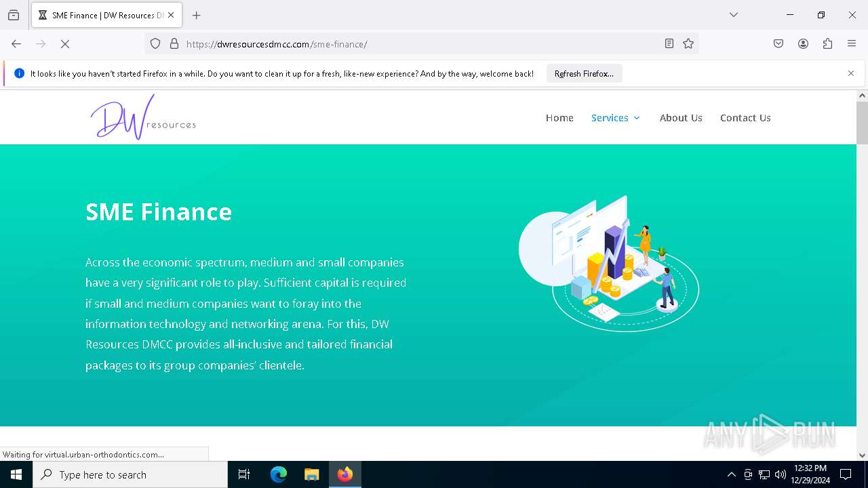Open the Home menu link
This screenshot has height=488, width=868.
pos(559,118)
